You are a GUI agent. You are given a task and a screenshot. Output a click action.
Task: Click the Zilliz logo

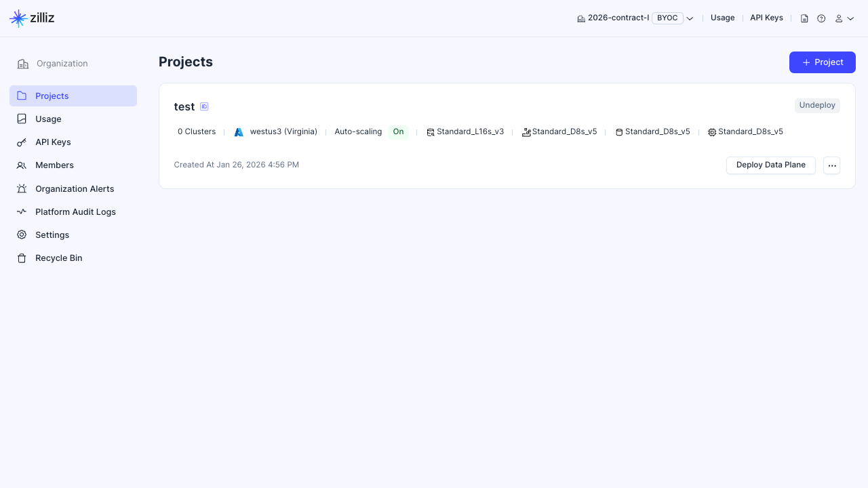[x=32, y=18]
